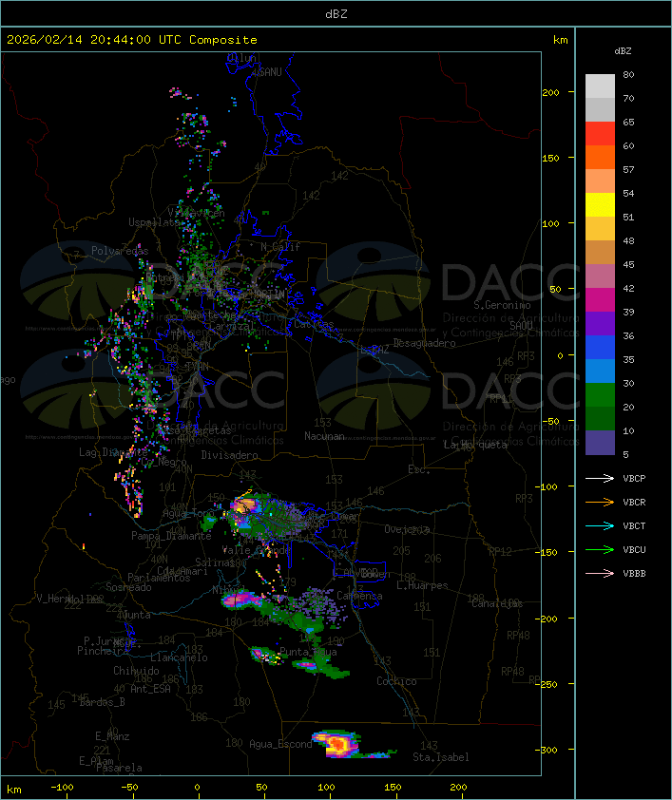Click the L.Huarpes map label
Viewport: 672px width, 800px height.
click(422, 585)
